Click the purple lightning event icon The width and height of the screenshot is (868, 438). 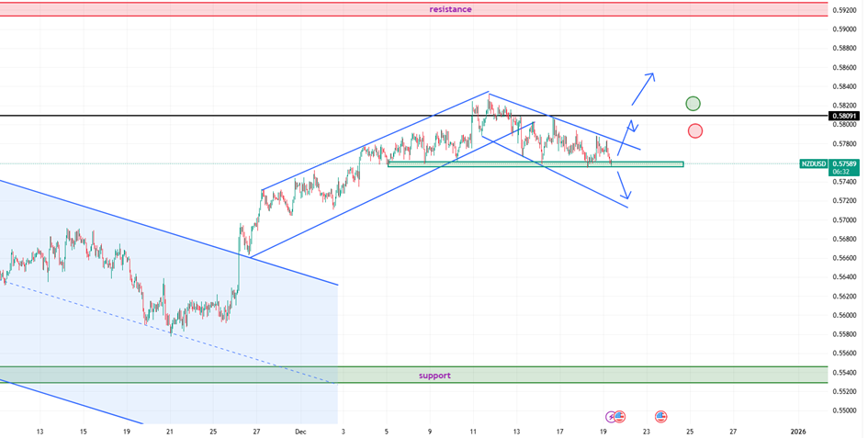(x=611, y=416)
